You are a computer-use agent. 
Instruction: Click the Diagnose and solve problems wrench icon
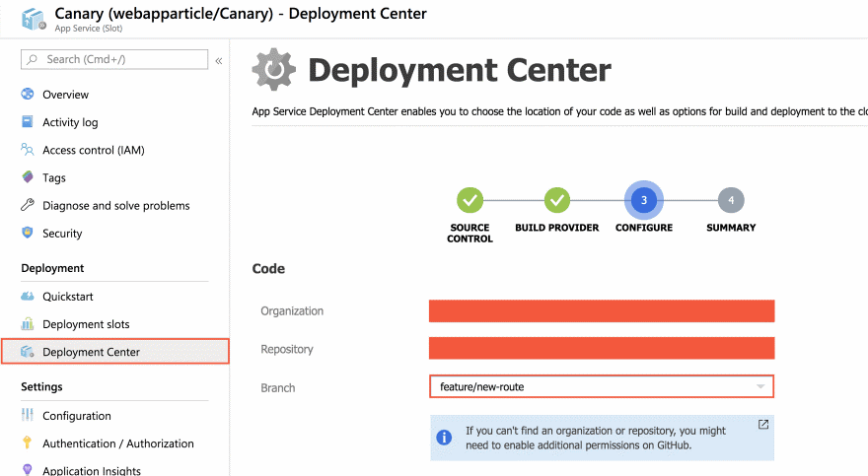(28, 205)
